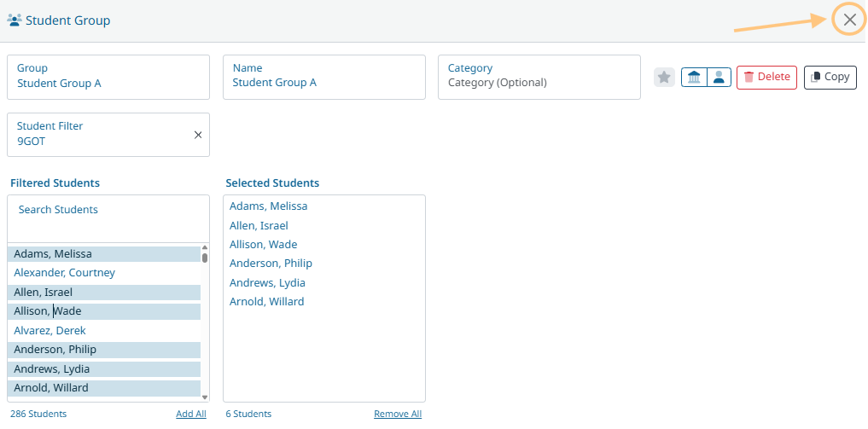Select the person user icon
Viewport: 868px width, 429px height.
[719, 78]
